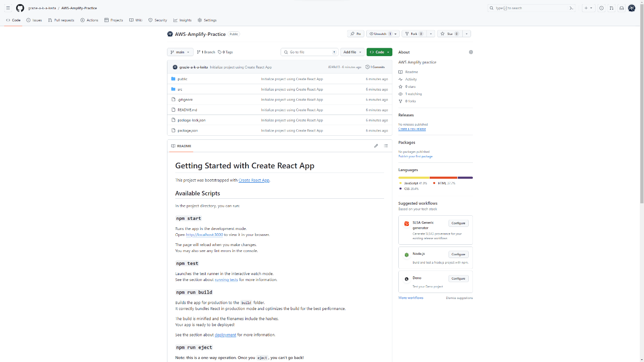Pin this repository with the Pin button
This screenshot has width=644, height=362.
(x=356, y=34)
